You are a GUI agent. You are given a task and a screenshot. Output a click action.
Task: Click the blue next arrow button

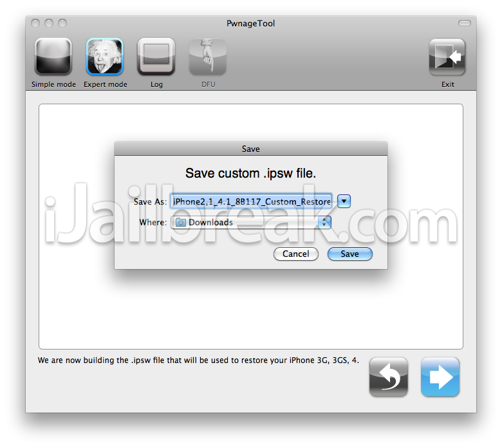click(440, 377)
